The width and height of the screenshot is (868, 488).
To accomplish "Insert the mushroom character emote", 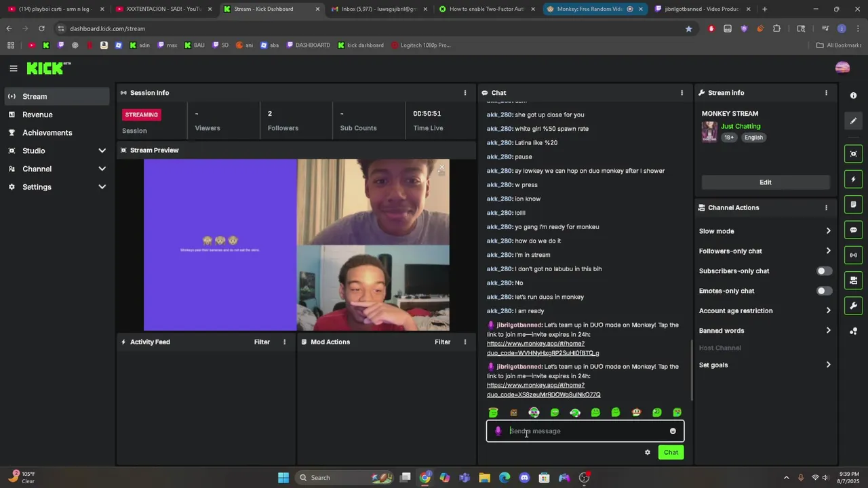I will 636,412.
